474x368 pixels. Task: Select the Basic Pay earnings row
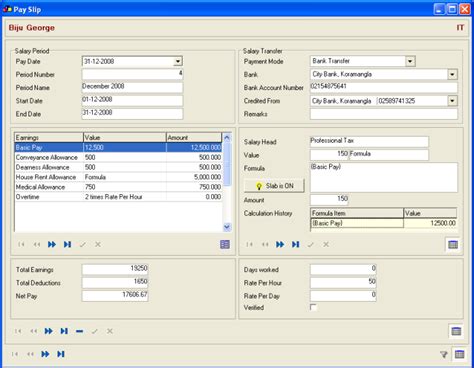coord(118,147)
